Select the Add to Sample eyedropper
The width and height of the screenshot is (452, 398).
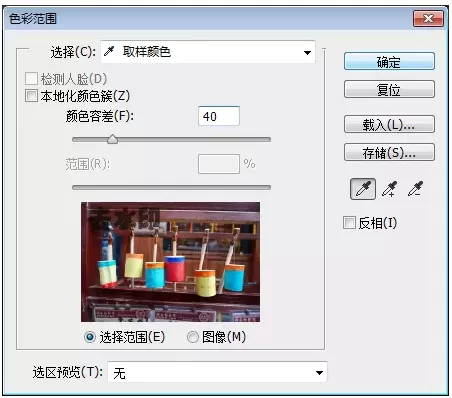pos(389,189)
